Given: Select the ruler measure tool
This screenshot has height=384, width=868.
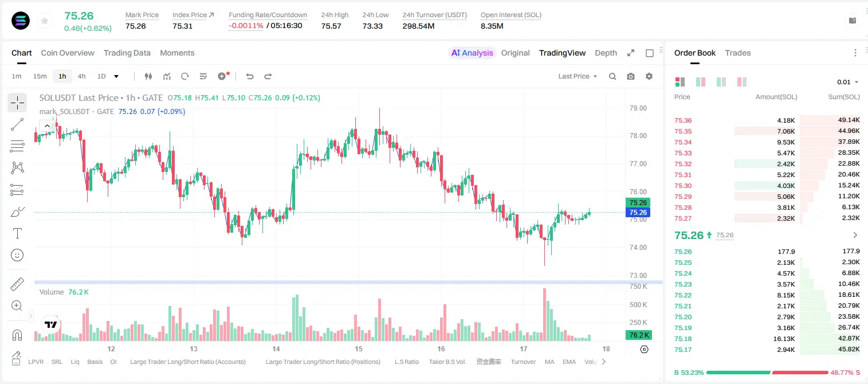Looking at the screenshot, I should (17, 284).
